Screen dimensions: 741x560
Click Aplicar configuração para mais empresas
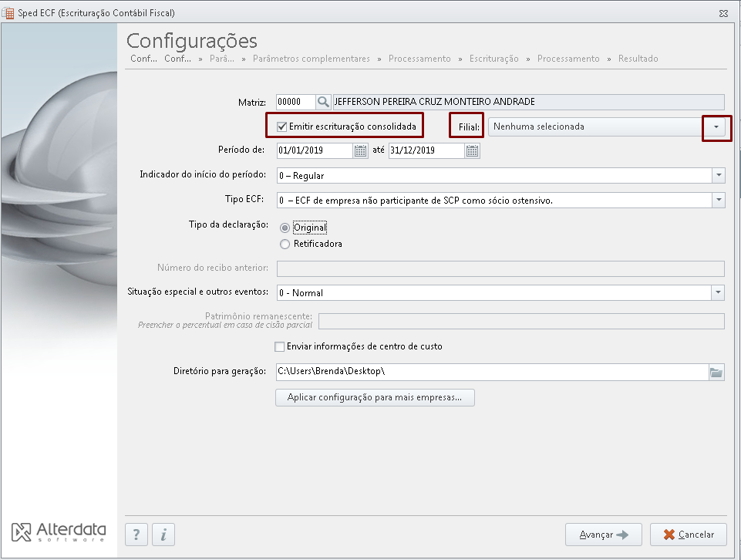pyautogui.click(x=375, y=397)
